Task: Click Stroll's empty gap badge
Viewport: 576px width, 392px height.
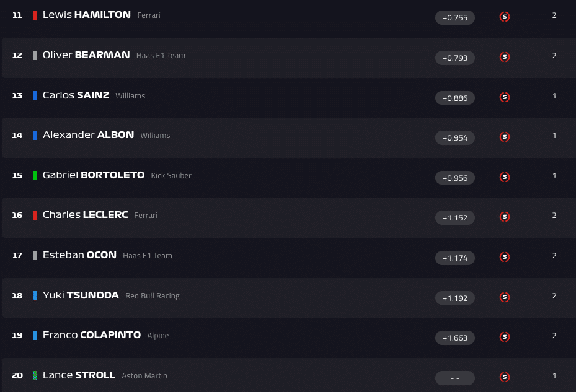Action: (455, 378)
